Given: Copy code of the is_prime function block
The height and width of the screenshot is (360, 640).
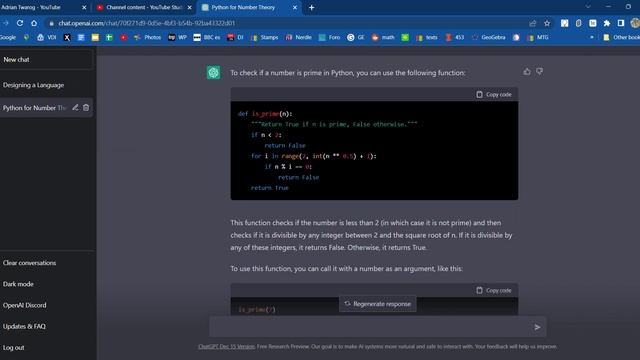Looking at the screenshot, I should [493, 94].
